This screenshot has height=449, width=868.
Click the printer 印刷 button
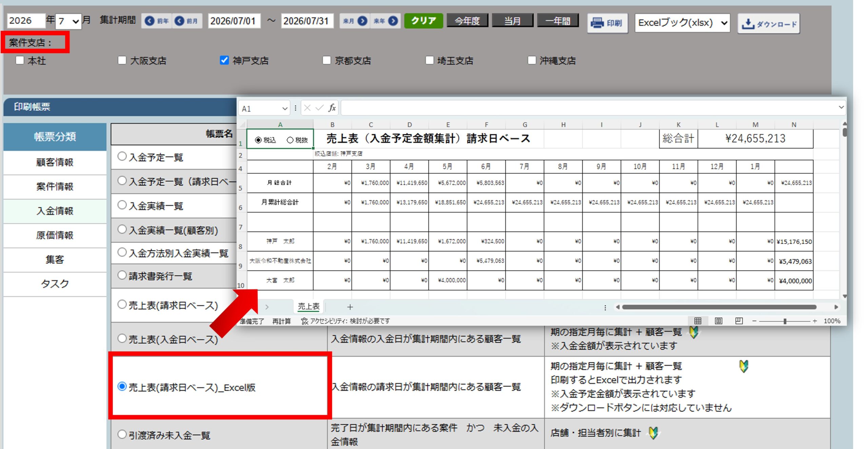click(607, 23)
